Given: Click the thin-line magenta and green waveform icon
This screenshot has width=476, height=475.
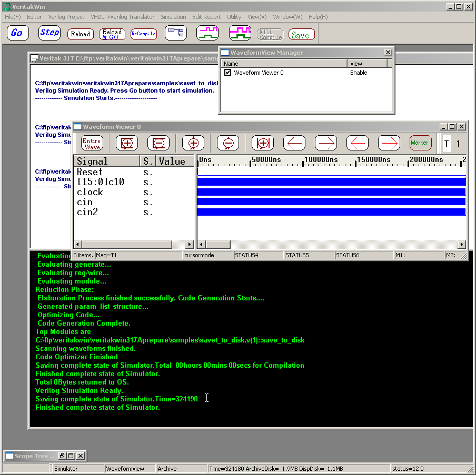Looking at the screenshot, I should point(207,33).
